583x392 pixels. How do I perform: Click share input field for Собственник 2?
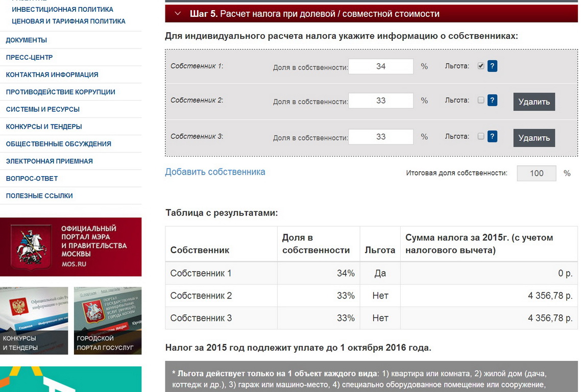click(381, 101)
